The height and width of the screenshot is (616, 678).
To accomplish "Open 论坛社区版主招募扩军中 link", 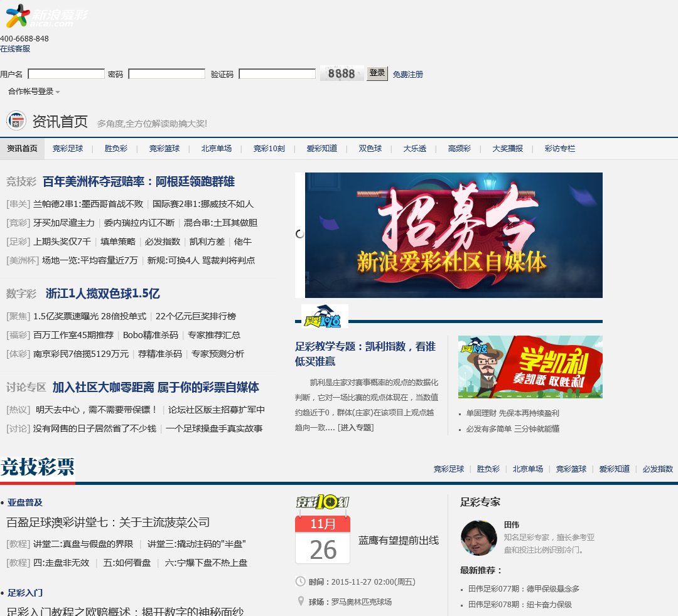I will [216, 410].
